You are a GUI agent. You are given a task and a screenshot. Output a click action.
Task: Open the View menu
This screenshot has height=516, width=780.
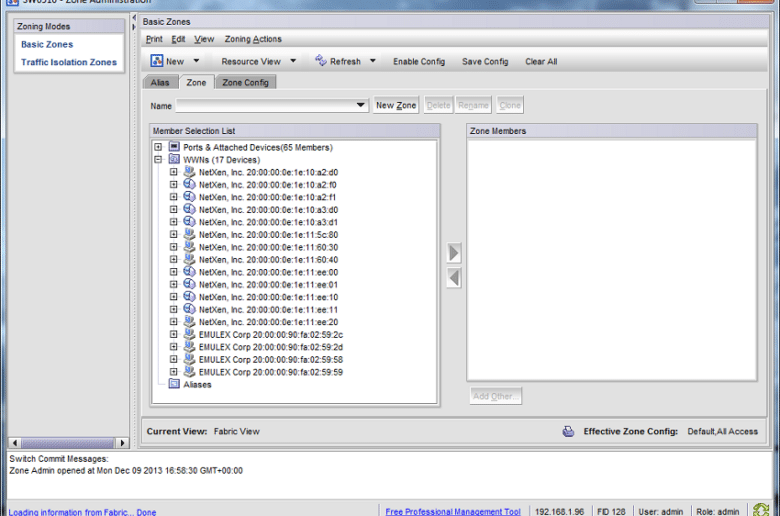[x=204, y=39]
